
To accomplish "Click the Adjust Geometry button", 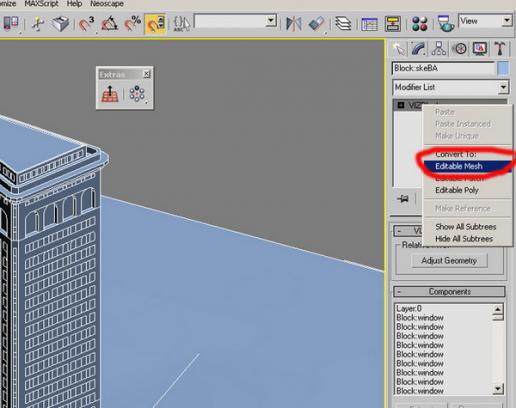I will pyautogui.click(x=449, y=261).
